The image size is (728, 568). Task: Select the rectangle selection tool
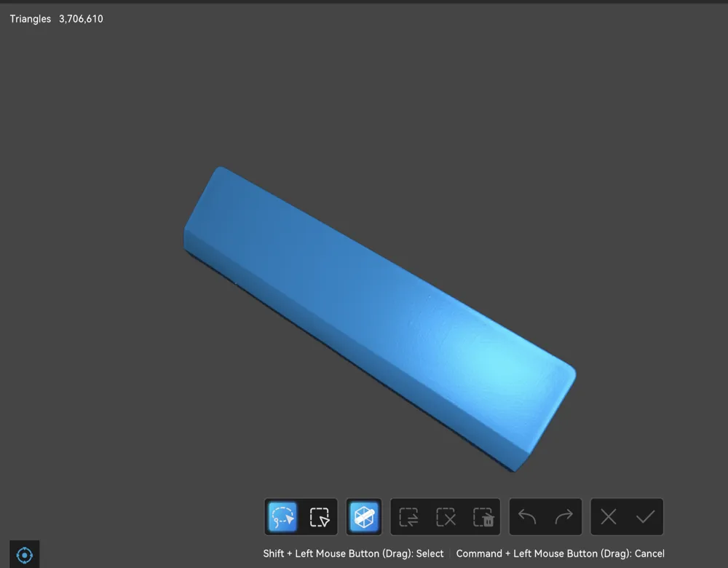pos(320,516)
